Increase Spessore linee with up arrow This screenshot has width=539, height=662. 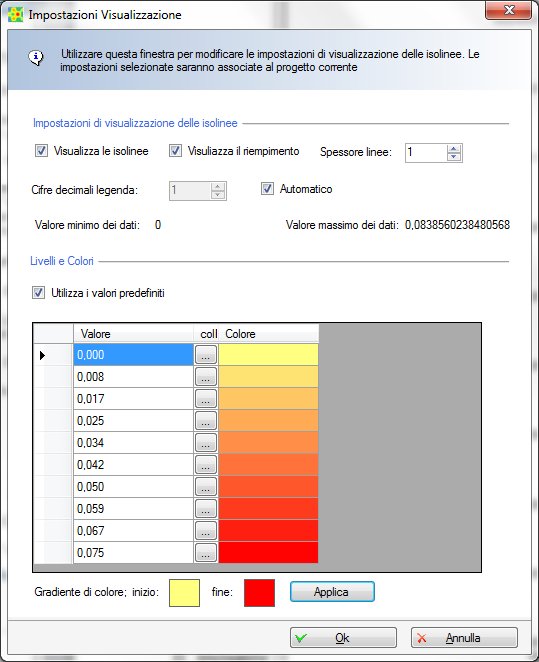pos(453,149)
